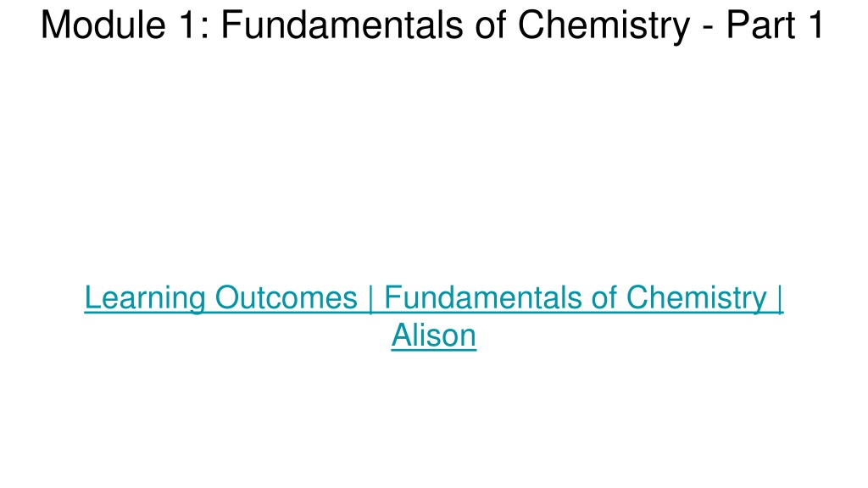Click the word 'of' in the teal link
Viewport: 868px width, 488px height.
[604, 297]
